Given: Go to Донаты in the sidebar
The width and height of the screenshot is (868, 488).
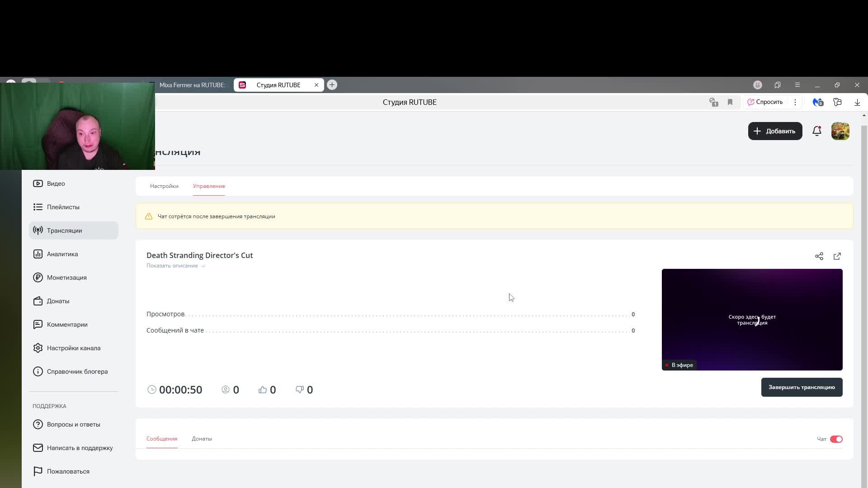Looking at the screenshot, I should click(x=58, y=301).
